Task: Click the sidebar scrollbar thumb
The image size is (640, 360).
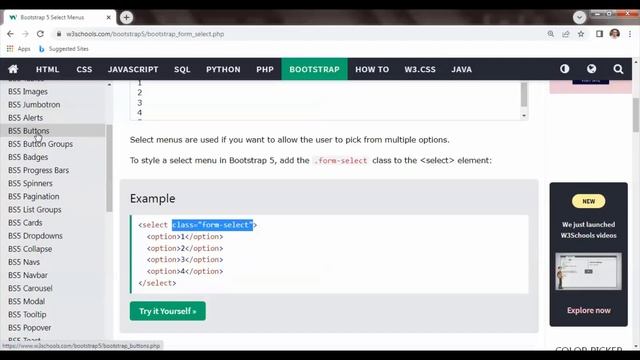Action: pos(109,168)
